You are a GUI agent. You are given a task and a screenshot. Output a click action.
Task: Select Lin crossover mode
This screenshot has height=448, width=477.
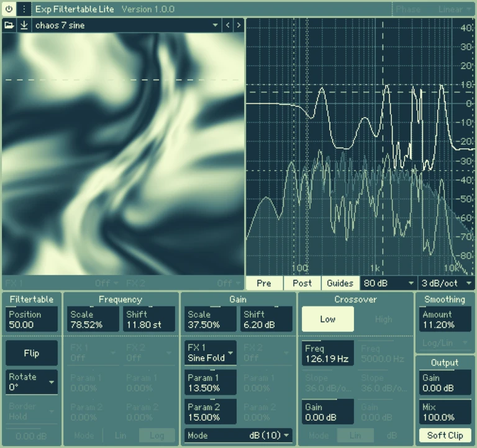pyautogui.click(x=355, y=436)
